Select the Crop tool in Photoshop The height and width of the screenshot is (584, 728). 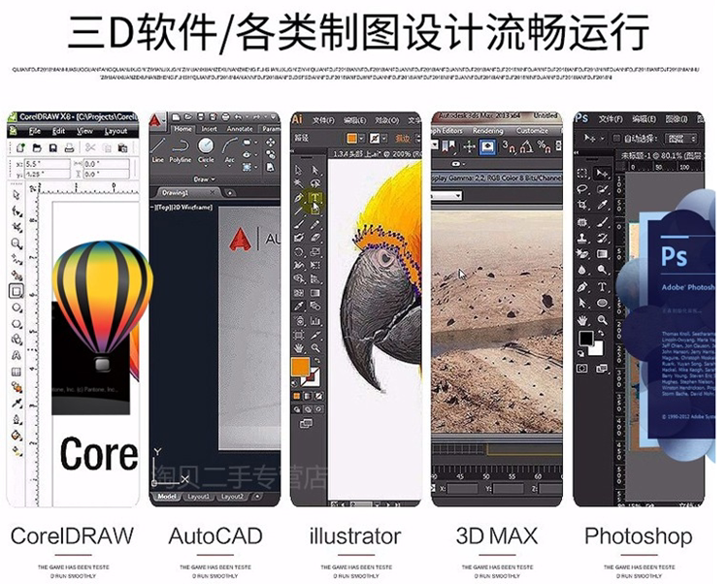[582, 205]
